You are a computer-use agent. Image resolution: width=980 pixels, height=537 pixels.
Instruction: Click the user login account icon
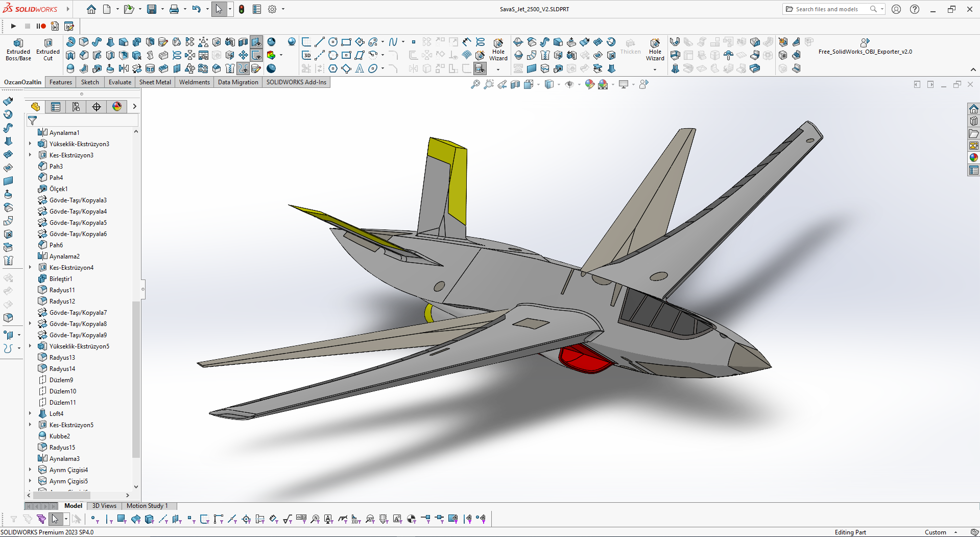tap(896, 9)
